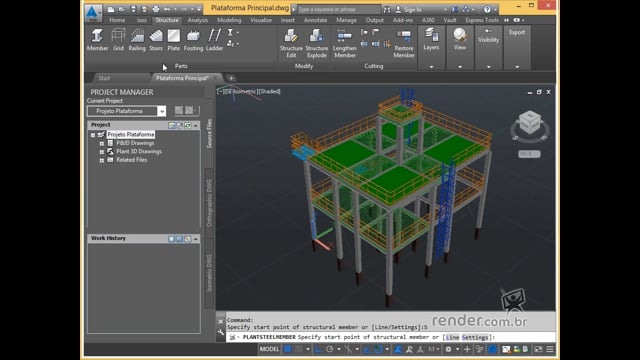Expand the P&ID Drawings node
Image resolution: width=640 pixels, height=360 pixels.
(102, 143)
